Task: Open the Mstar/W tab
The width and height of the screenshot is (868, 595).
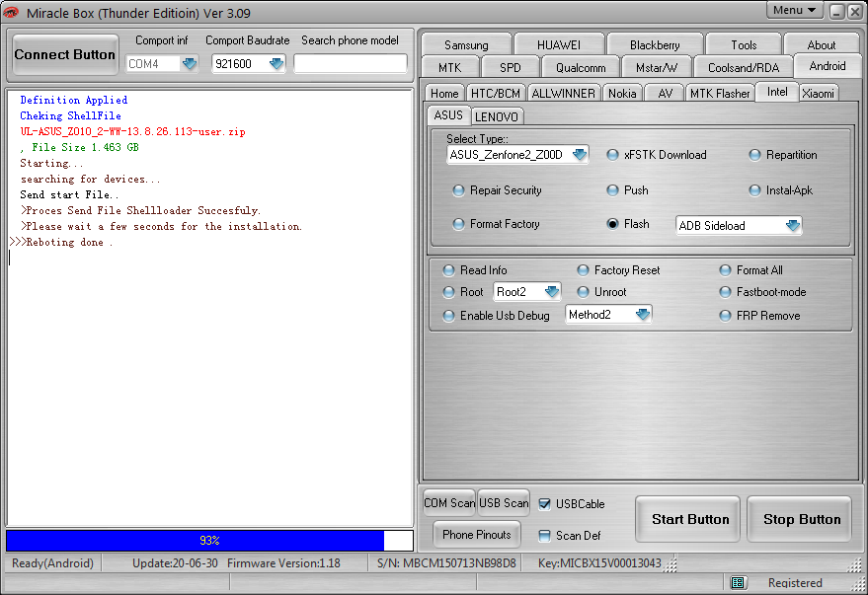Action: tap(657, 67)
